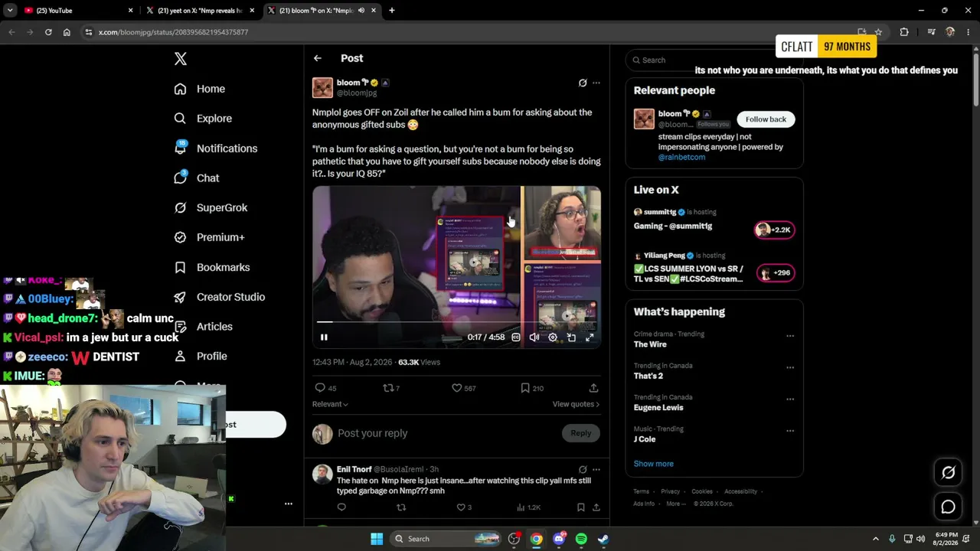Reply to Enil Tnorf's comment
The height and width of the screenshot is (551, 980).
(x=341, y=507)
